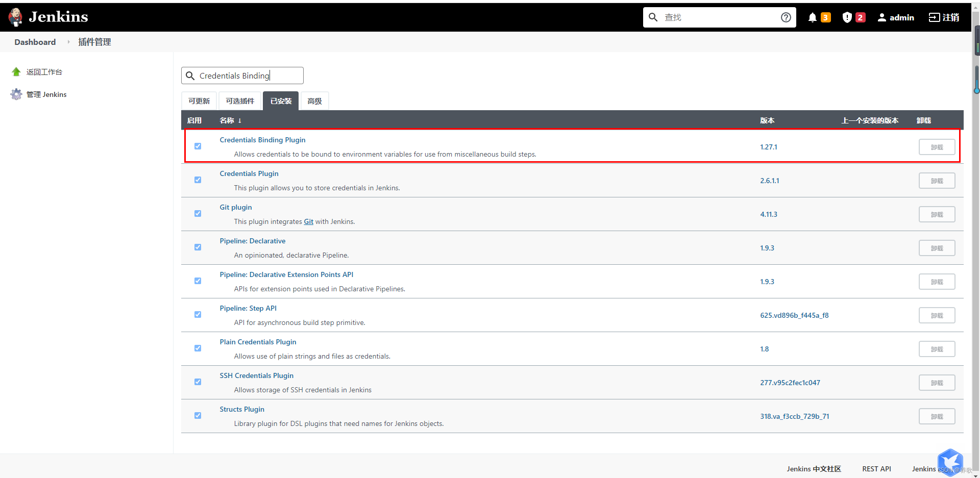Open Pipeline: Declarative Extension Points API link
This screenshot has width=980, height=478.
click(286, 274)
